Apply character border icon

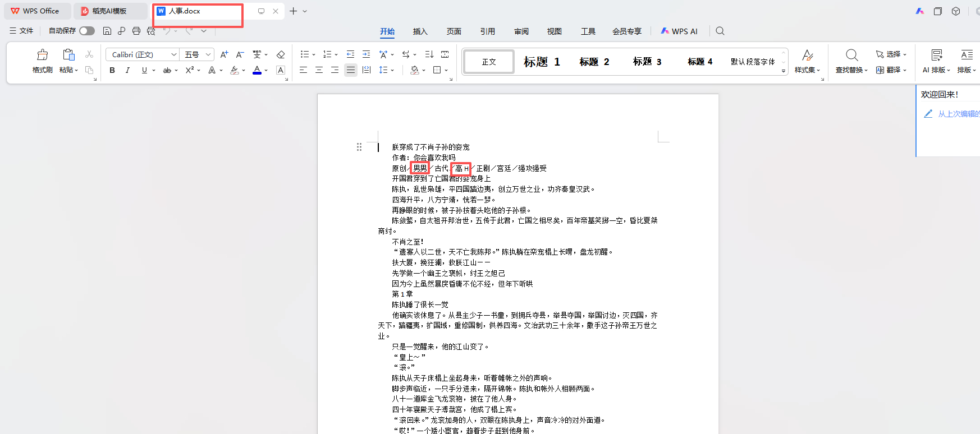[281, 70]
